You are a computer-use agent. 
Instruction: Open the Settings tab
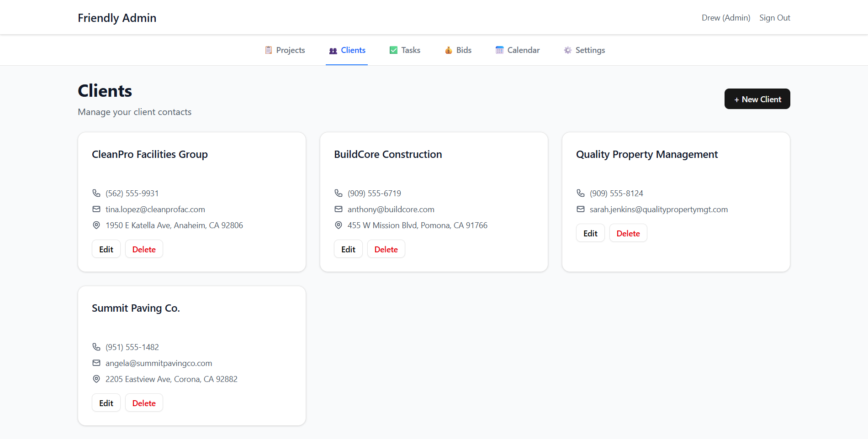(584, 50)
